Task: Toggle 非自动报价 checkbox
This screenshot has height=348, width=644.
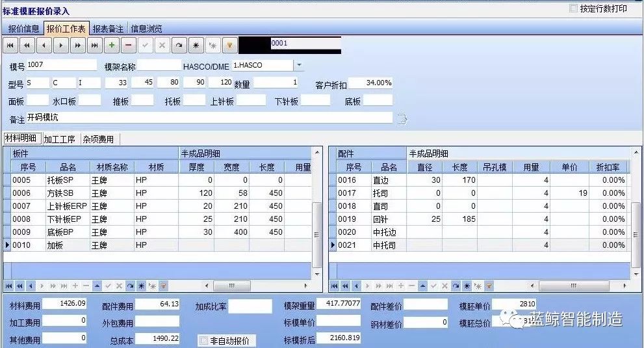Action: tap(204, 340)
